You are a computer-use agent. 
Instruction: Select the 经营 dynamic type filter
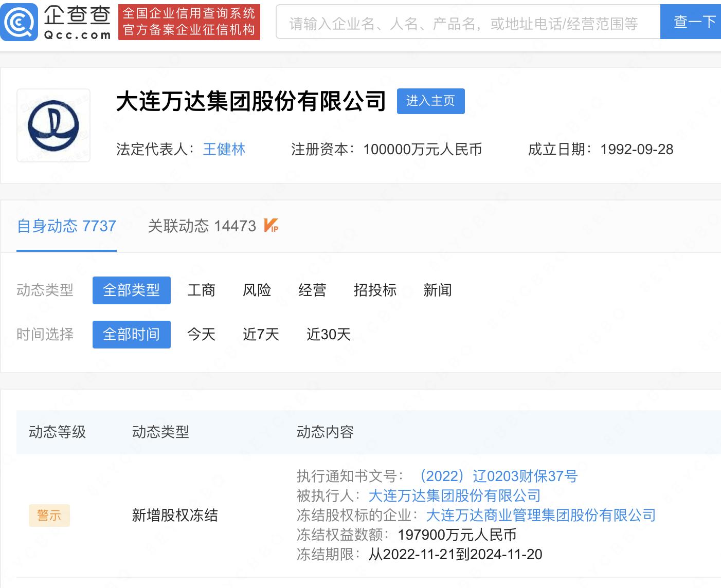[x=312, y=290]
